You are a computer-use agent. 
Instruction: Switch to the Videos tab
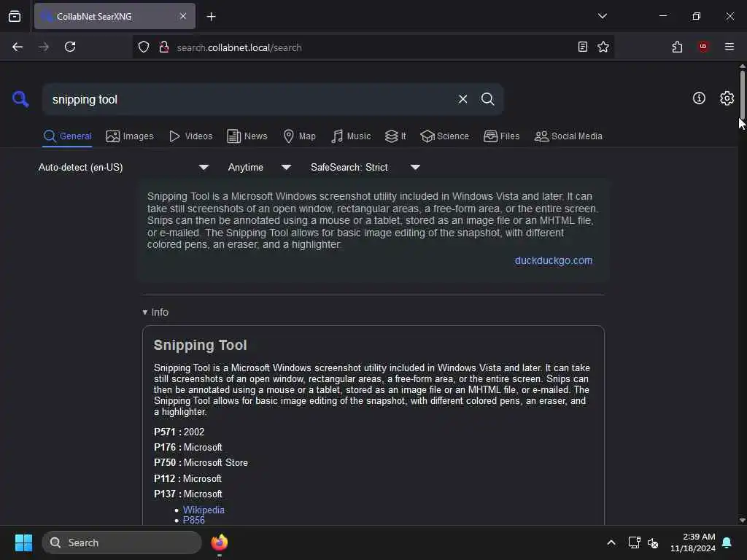(190, 136)
